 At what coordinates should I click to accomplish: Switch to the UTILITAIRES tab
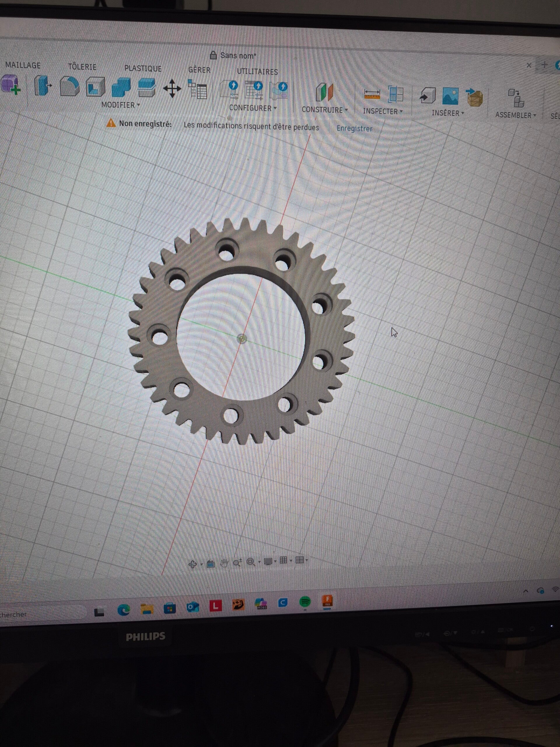(x=257, y=71)
